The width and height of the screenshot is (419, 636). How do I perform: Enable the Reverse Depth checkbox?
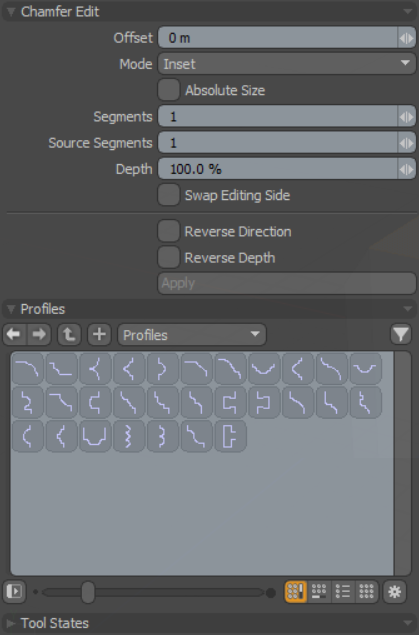tap(169, 257)
